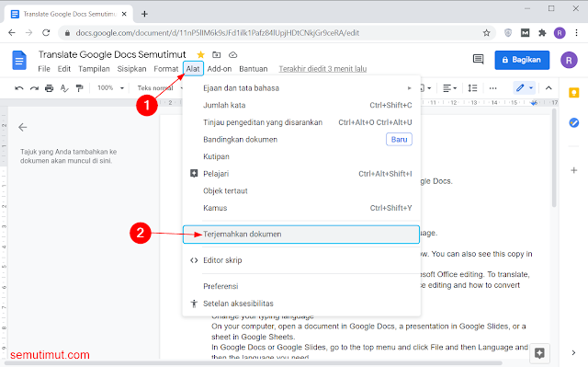Close the Translate Google Docs tab

click(124, 15)
